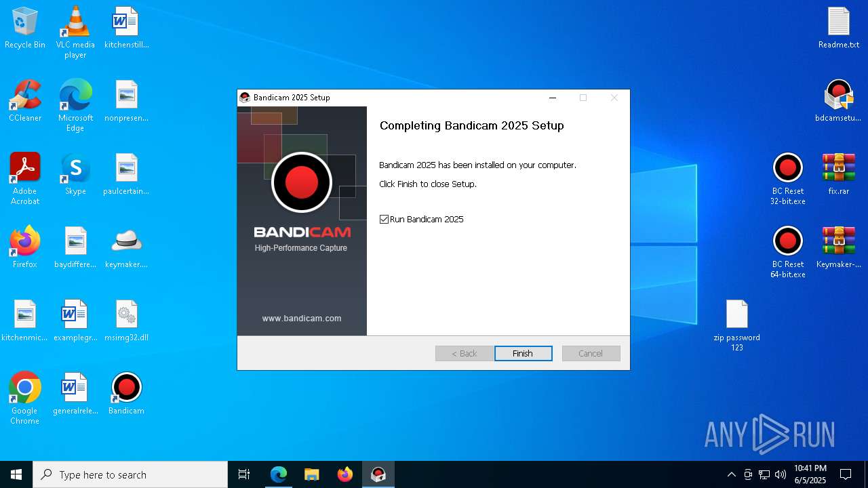Open the notification center icon

coord(846,474)
